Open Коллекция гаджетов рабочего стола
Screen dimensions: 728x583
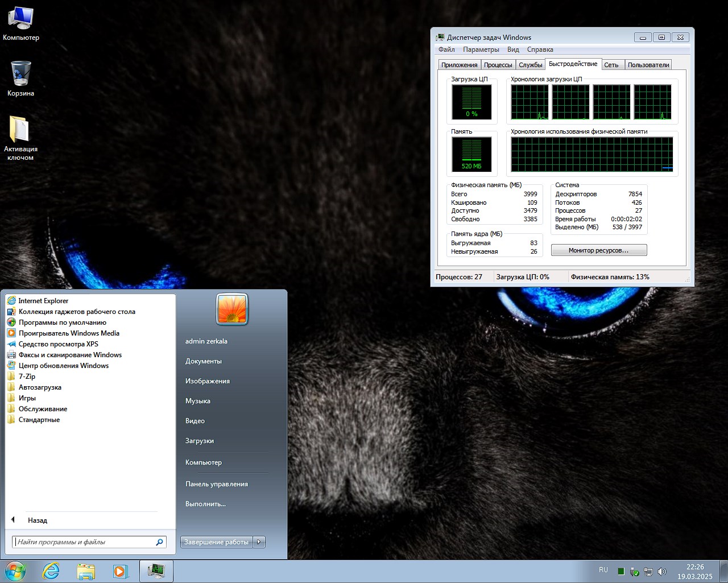77,312
